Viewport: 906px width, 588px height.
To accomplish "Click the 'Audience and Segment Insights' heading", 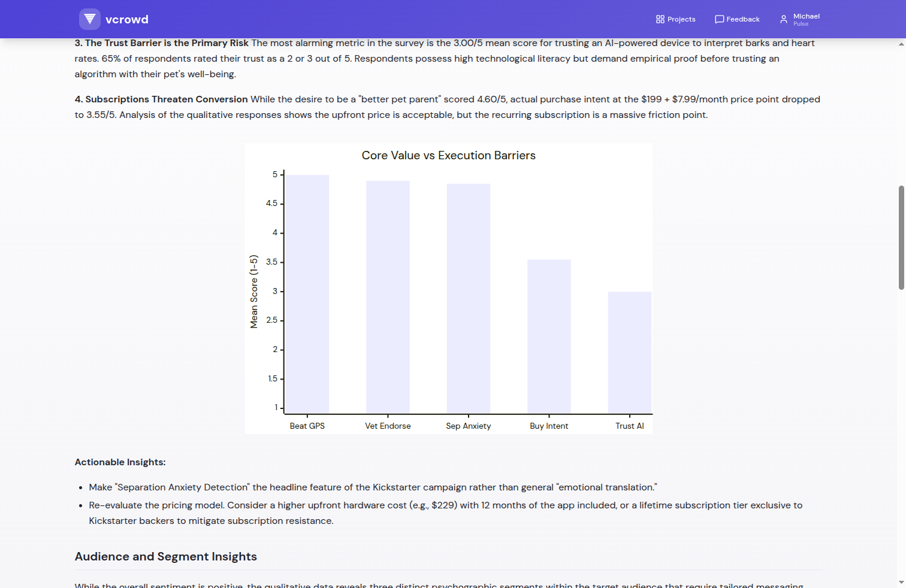I will 166,557.
